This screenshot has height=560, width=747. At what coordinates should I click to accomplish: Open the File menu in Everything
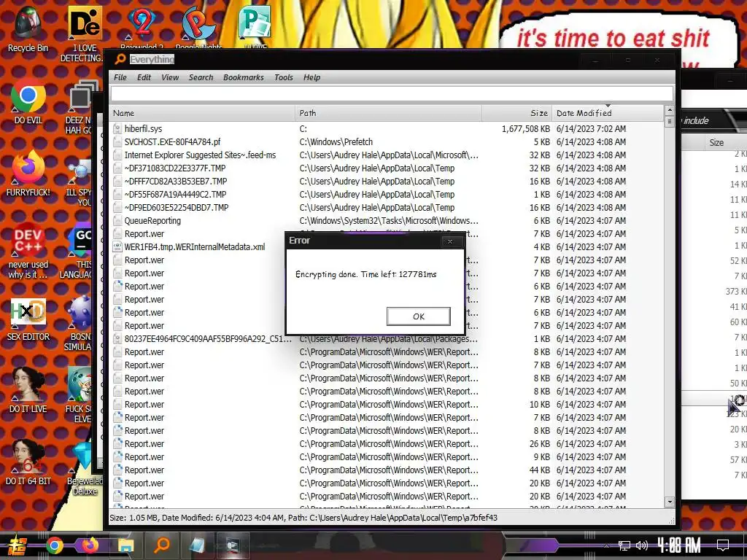point(120,77)
